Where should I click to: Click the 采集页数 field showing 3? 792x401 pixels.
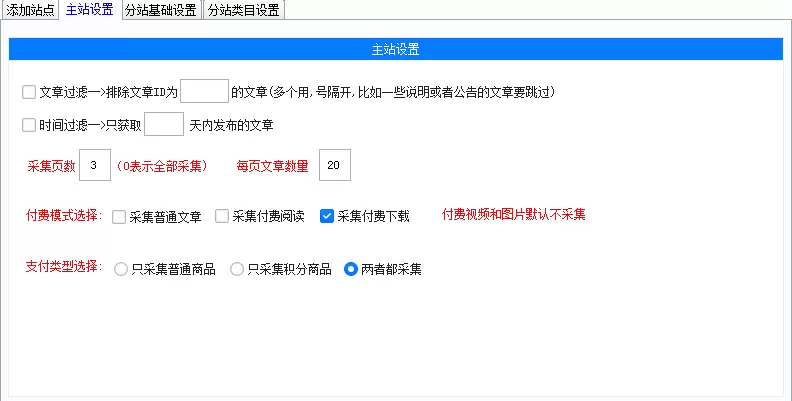click(95, 165)
